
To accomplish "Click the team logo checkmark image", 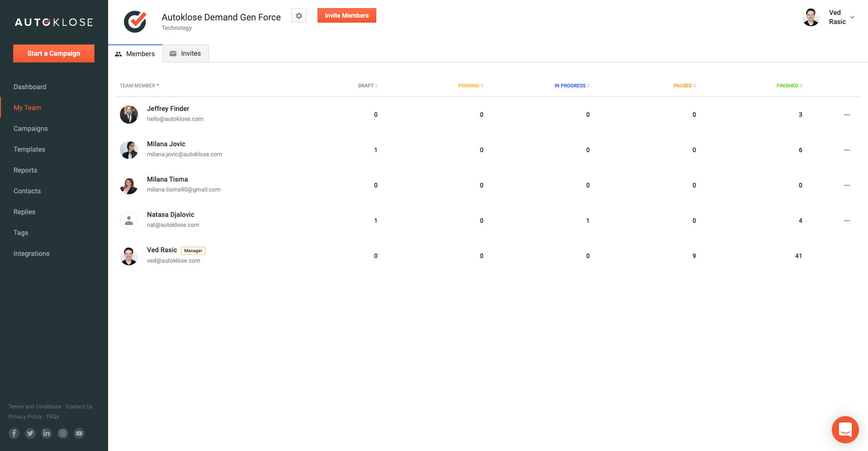I will tap(135, 22).
